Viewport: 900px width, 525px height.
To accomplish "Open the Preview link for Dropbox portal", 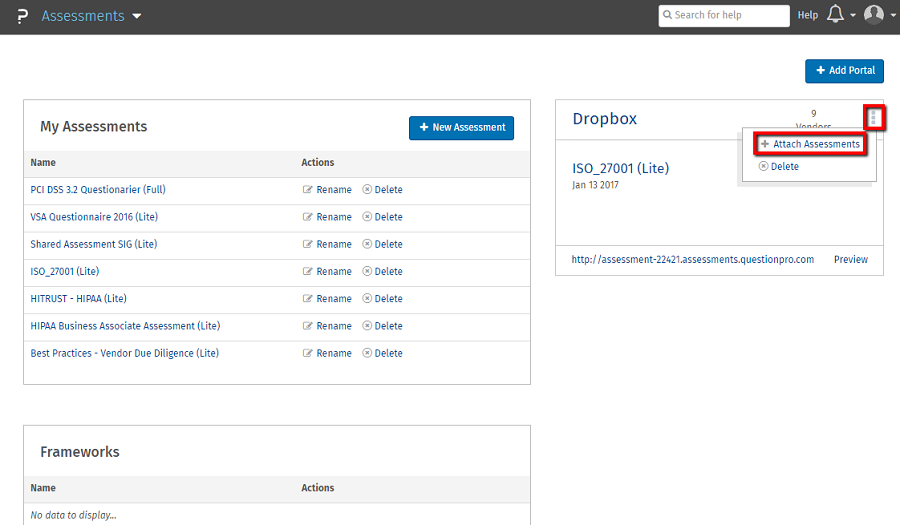I will click(x=850, y=259).
